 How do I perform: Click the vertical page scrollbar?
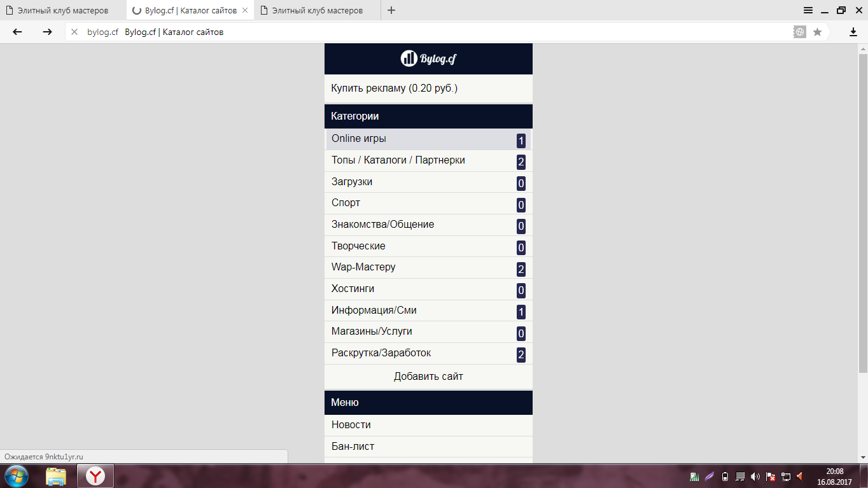click(x=863, y=210)
